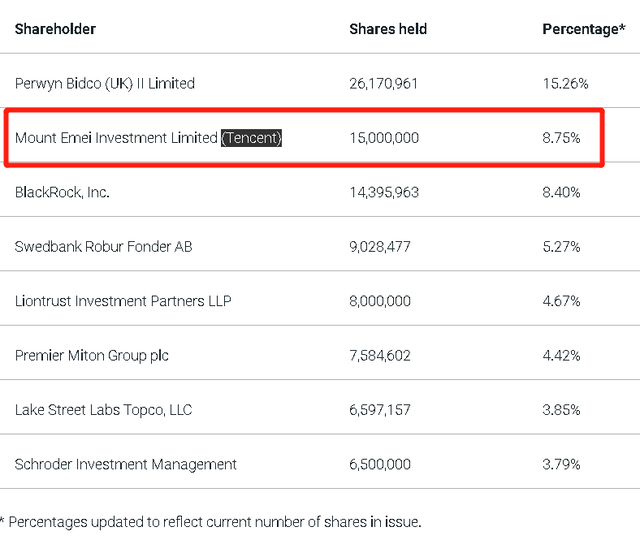
Task: Click the 15.26% percentage value
Action: 565,84
